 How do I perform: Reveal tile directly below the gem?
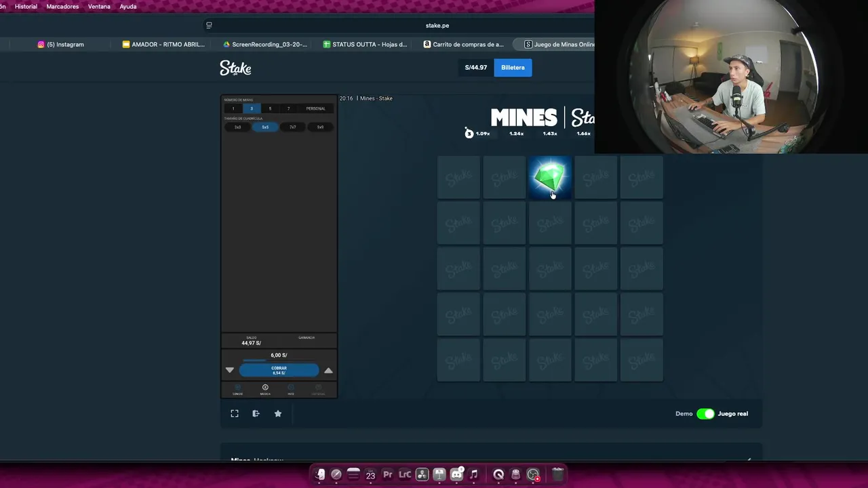click(x=549, y=223)
